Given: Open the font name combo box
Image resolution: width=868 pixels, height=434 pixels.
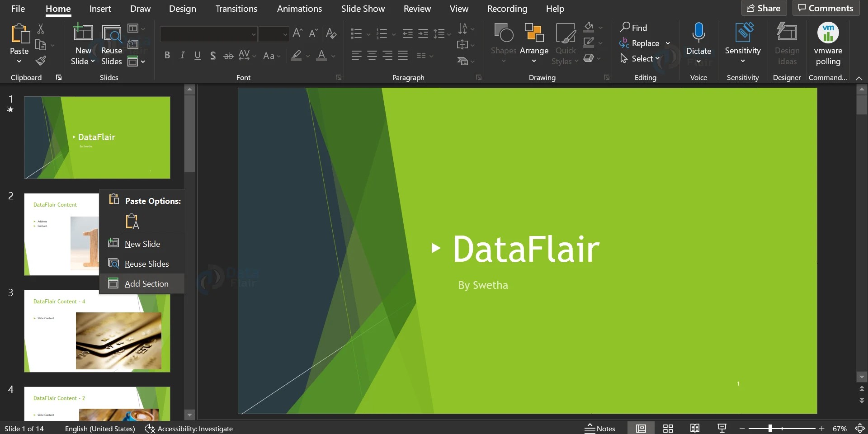Looking at the screenshot, I should pos(208,34).
